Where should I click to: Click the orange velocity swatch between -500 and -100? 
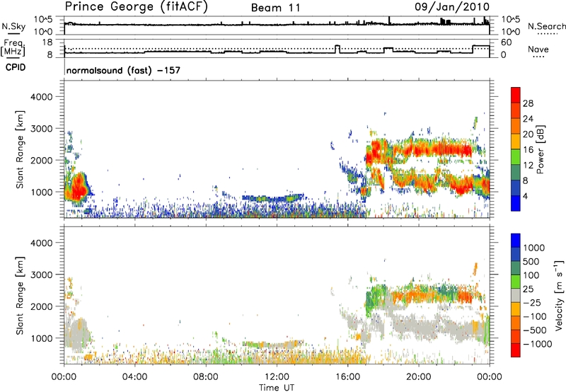[x=516, y=323]
